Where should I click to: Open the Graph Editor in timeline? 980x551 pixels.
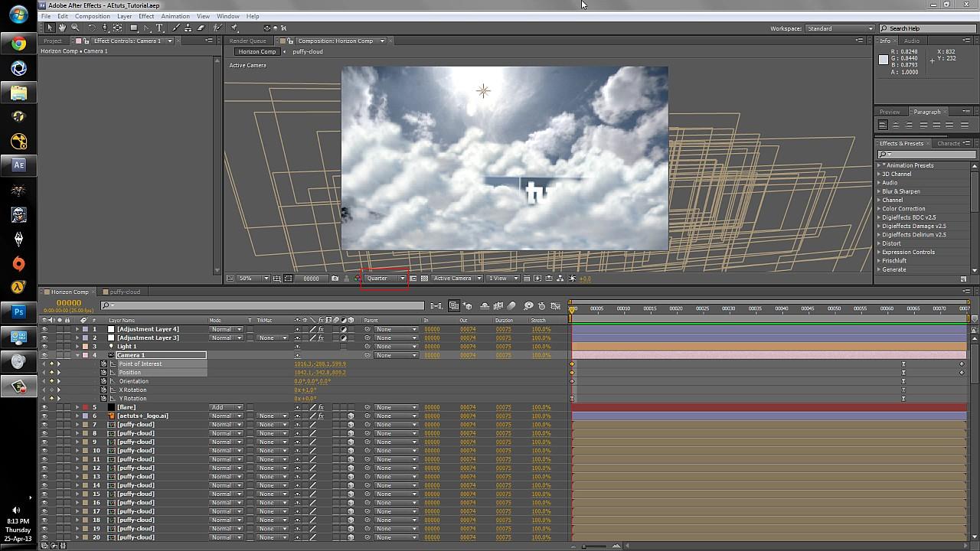tap(554, 306)
